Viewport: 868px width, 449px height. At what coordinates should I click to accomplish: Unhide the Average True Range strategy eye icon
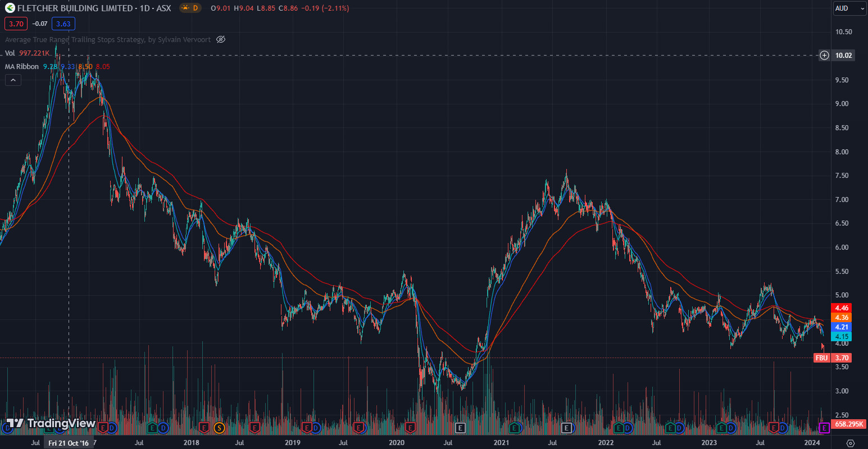[x=221, y=39]
